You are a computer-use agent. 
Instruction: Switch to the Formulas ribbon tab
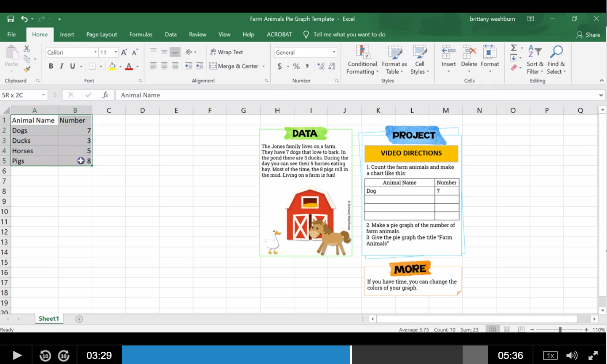pos(141,35)
